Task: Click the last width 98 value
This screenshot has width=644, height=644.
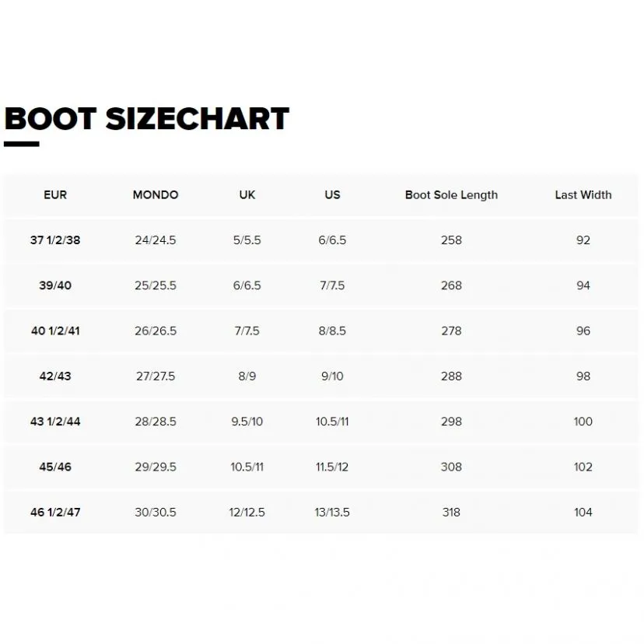Action: [583, 376]
